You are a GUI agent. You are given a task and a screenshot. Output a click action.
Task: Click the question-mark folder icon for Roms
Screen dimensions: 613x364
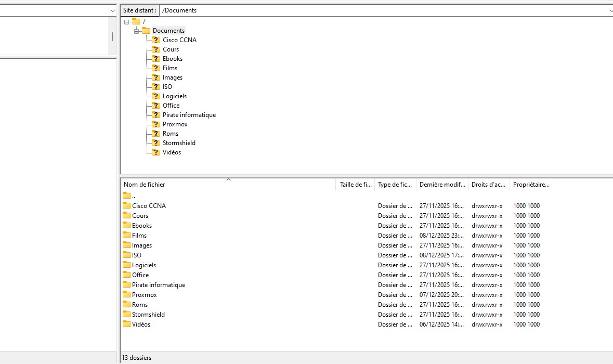click(x=156, y=134)
